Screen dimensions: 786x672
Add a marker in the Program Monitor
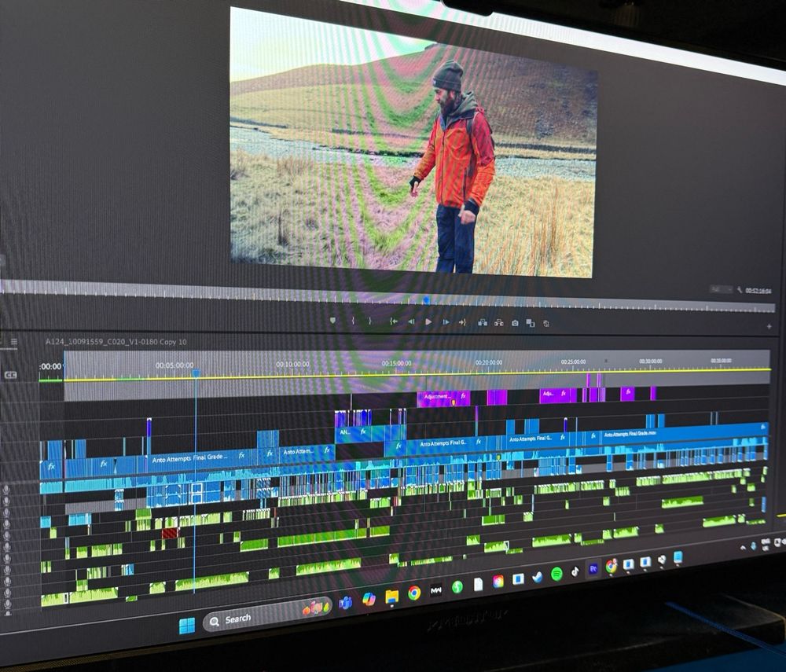pyautogui.click(x=332, y=321)
